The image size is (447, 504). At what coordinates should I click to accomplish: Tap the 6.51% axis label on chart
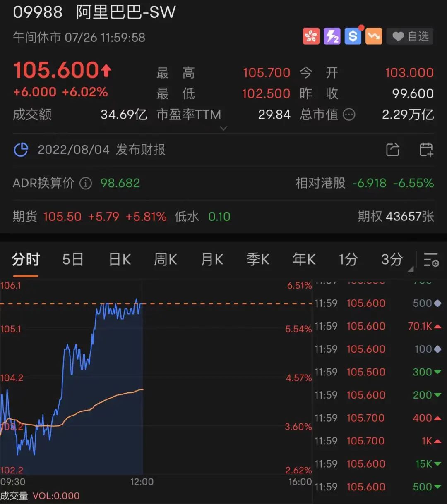click(299, 286)
